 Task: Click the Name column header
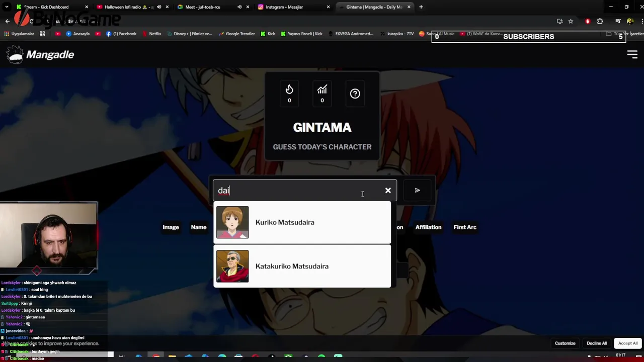click(199, 227)
